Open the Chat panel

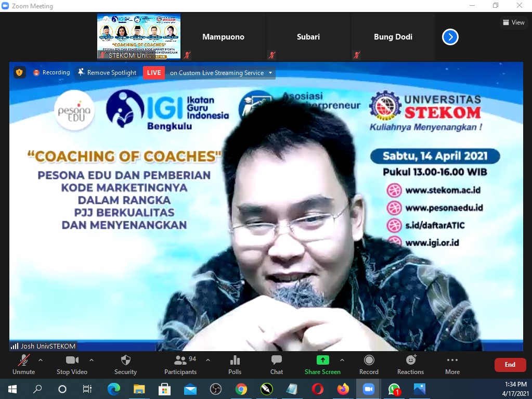(277, 365)
